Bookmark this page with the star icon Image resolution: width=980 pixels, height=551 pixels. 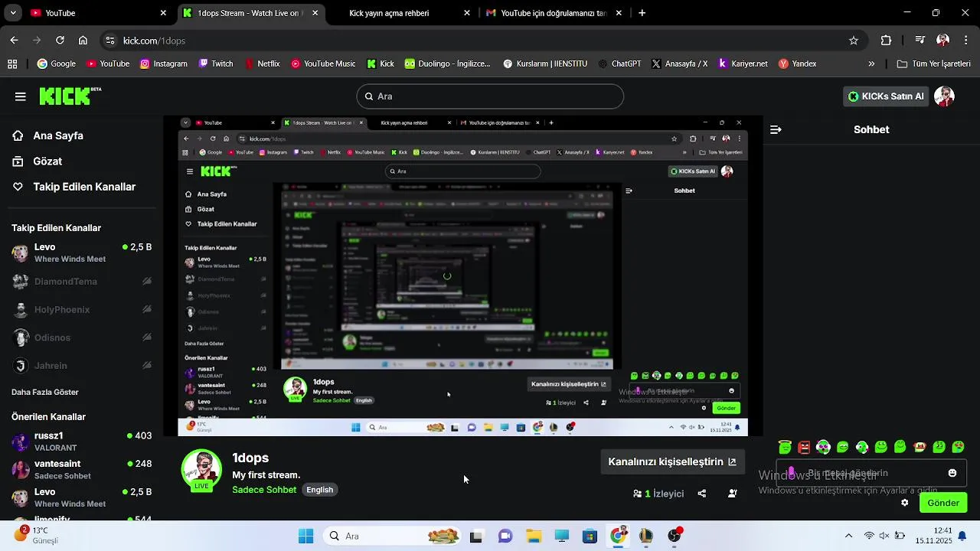(x=854, y=41)
